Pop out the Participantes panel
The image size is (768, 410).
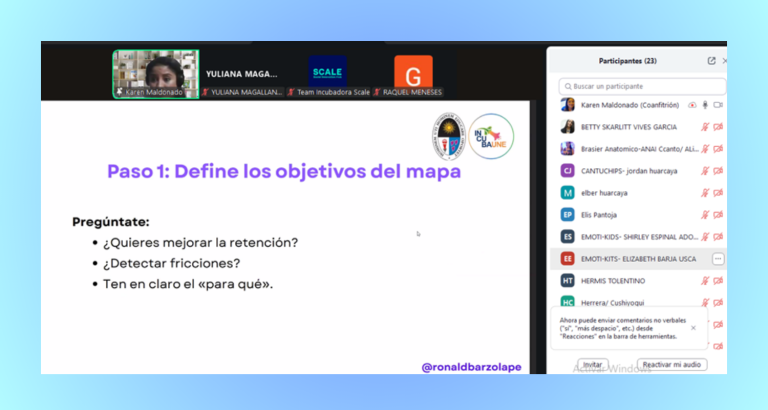(711, 61)
